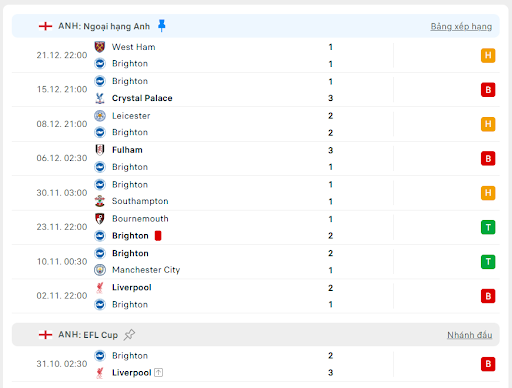512x388 pixels.
Task: Click the red B badge for Crystal Palace match
Action: point(488,90)
